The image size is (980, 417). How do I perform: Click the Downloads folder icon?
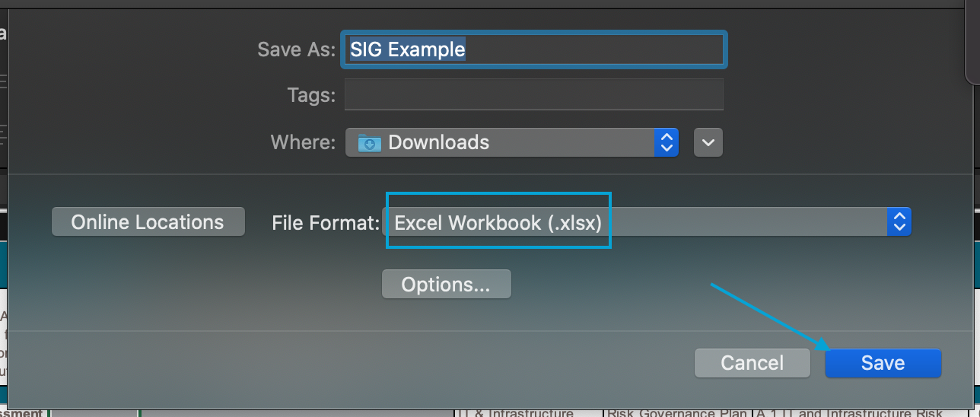[370, 142]
